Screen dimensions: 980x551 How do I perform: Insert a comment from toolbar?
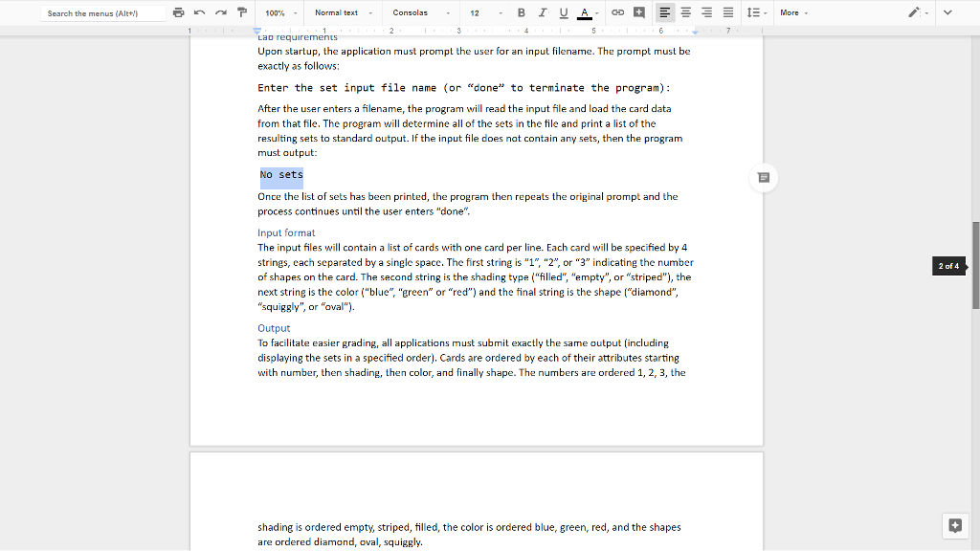[x=638, y=12]
